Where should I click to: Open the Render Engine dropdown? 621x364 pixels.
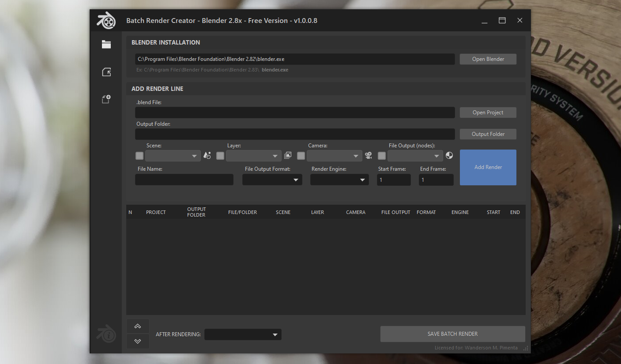pyautogui.click(x=339, y=180)
